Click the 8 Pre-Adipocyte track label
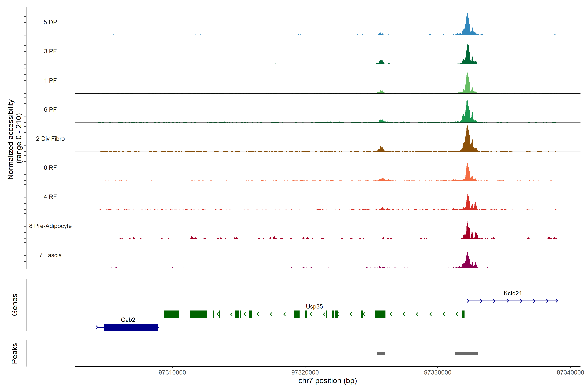The image size is (588, 392). click(50, 226)
